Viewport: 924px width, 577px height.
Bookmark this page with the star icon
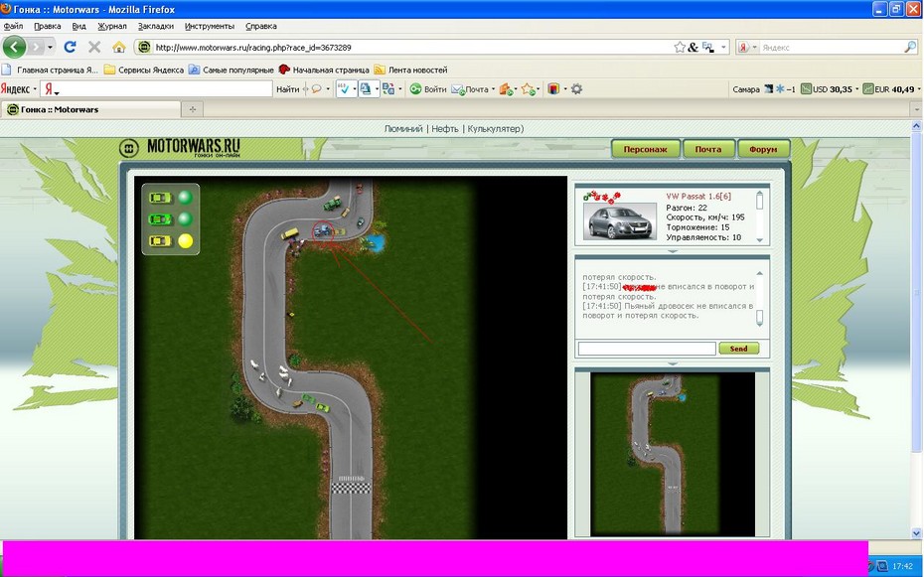(x=680, y=47)
